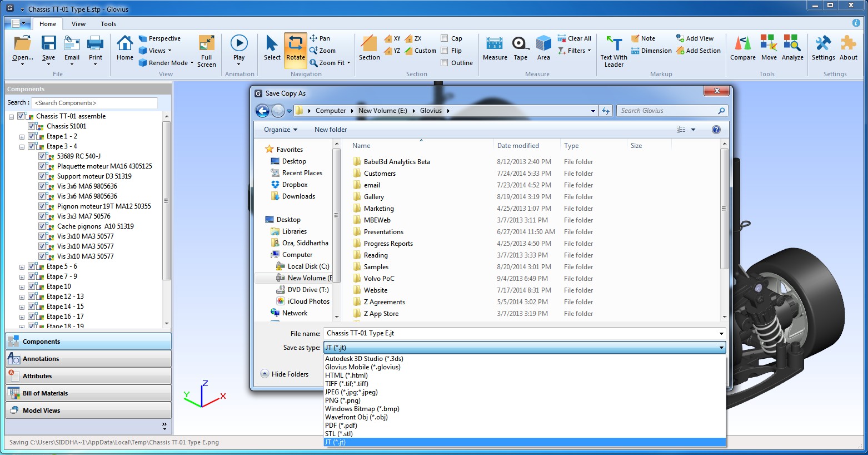Viewport: 868px width, 455px height.
Task: Choose the Pan tool
Action: (x=320, y=38)
